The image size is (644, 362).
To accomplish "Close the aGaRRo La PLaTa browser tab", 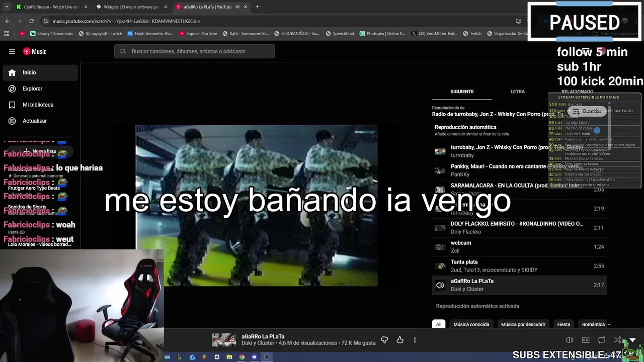I will (246, 7).
